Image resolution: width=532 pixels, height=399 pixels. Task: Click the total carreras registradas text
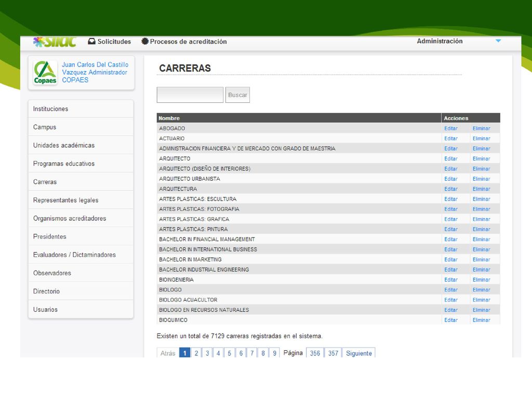(x=240, y=336)
